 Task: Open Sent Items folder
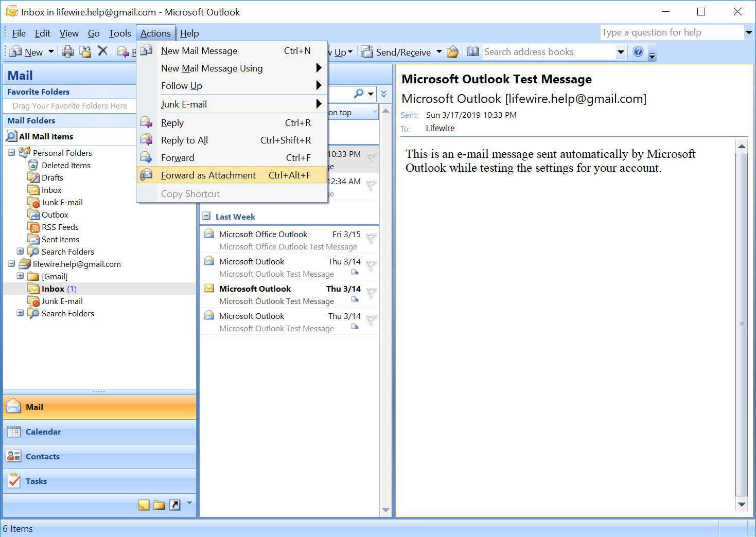pyautogui.click(x=60, y=239)
